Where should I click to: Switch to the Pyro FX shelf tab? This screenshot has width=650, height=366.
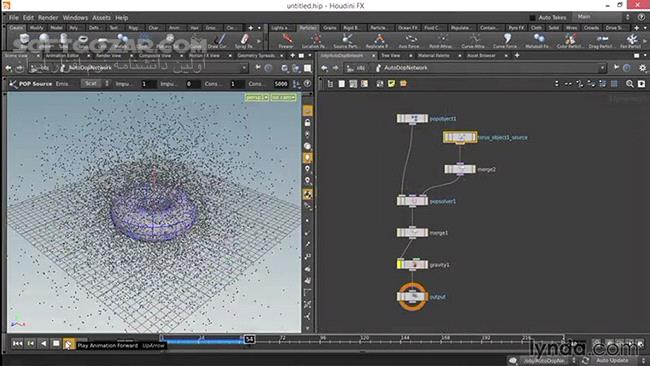pos(516,28)
